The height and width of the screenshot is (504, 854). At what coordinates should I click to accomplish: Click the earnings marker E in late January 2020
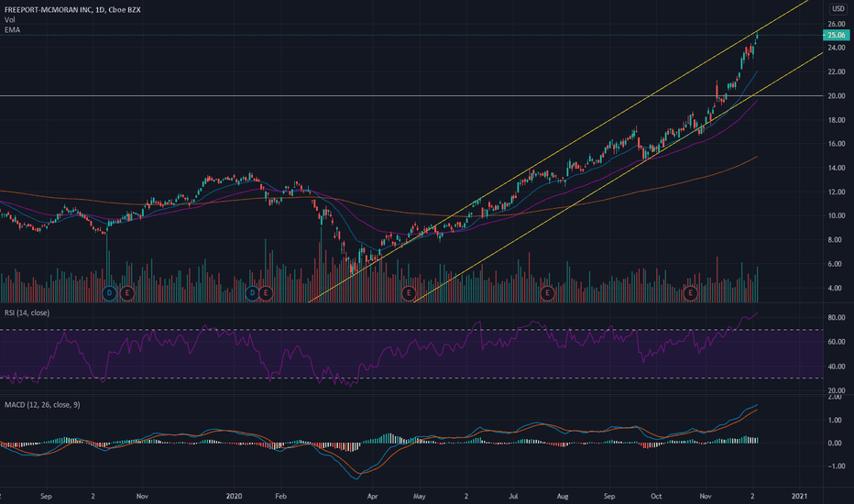(265, 293)
